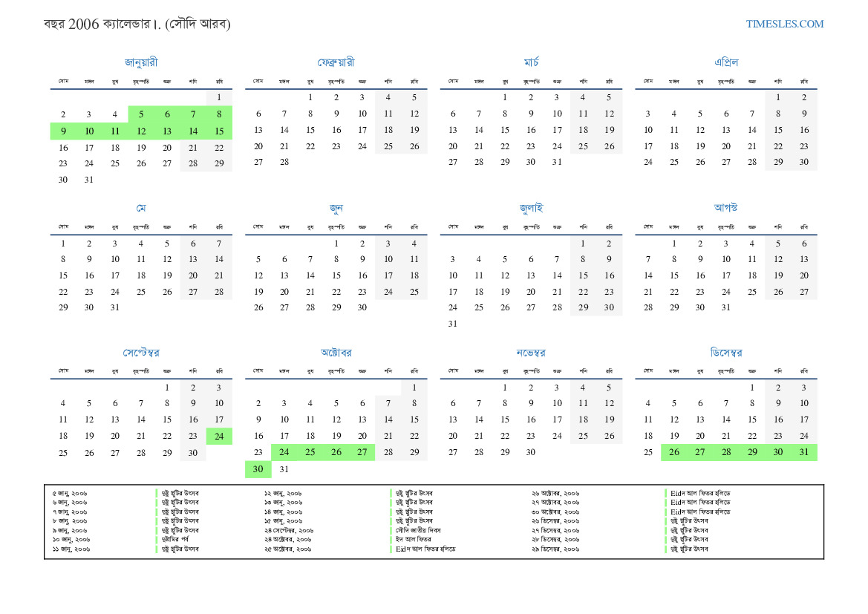Click the সেপ্টেম্বর month heading
This screenshot has height=614, width=868.
[141, 353]
